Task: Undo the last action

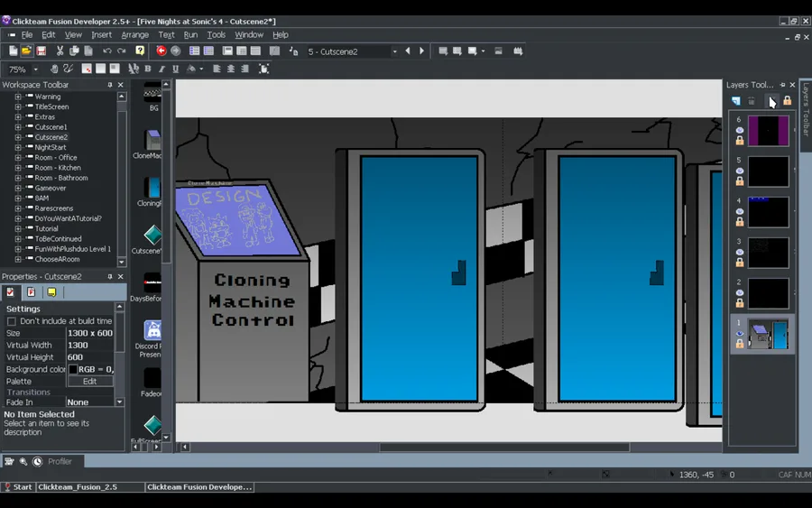Action: [x=107, y=51]
